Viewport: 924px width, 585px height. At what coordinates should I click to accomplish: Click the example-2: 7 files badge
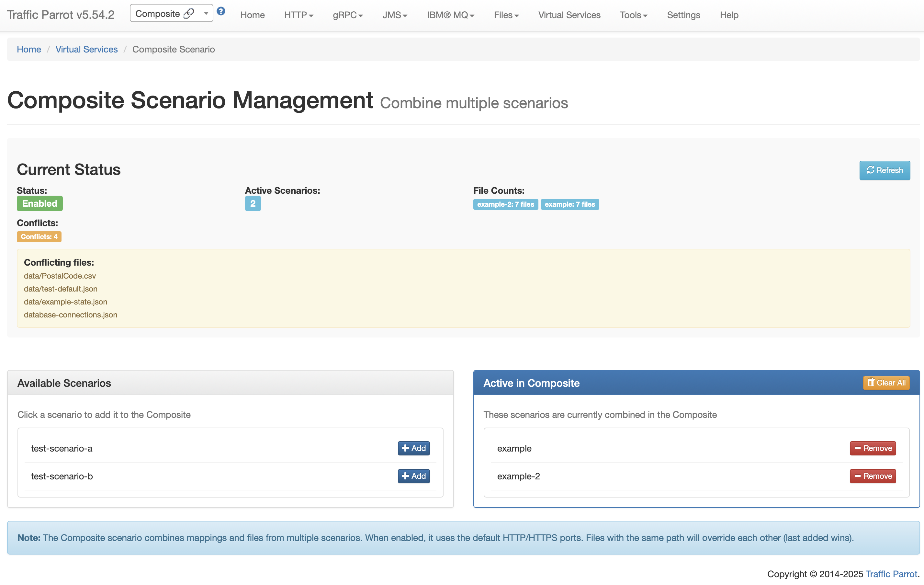coord(505,204)
